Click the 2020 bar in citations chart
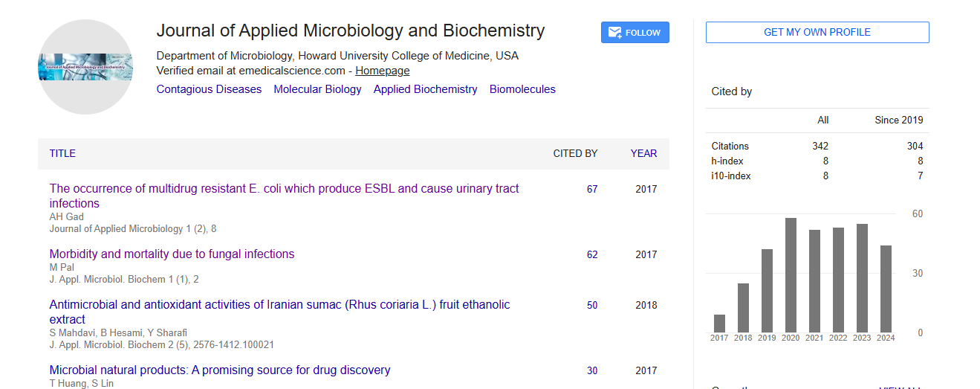 coord(791,275)
